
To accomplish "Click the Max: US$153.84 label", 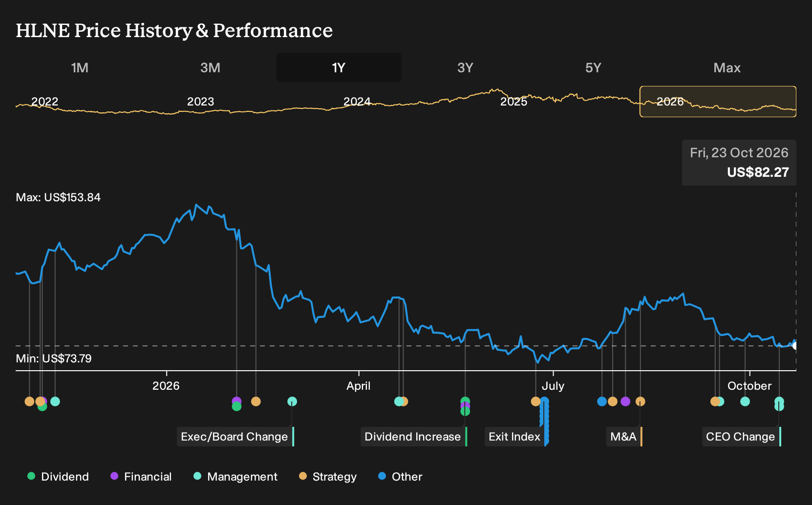I will (58, 197).
